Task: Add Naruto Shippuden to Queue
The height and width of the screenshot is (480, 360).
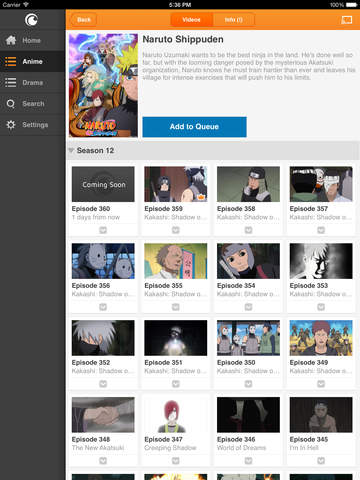Action: pyautogui.click(x=194, y=127)
